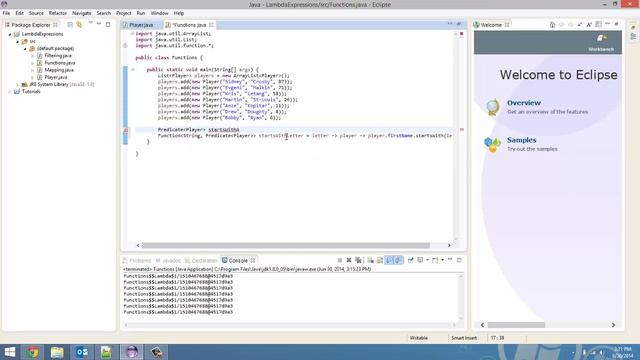Viewport: 640px width, 360px height.
Task: Click Terminate button in Console toolbar
Action: [340, 260]
